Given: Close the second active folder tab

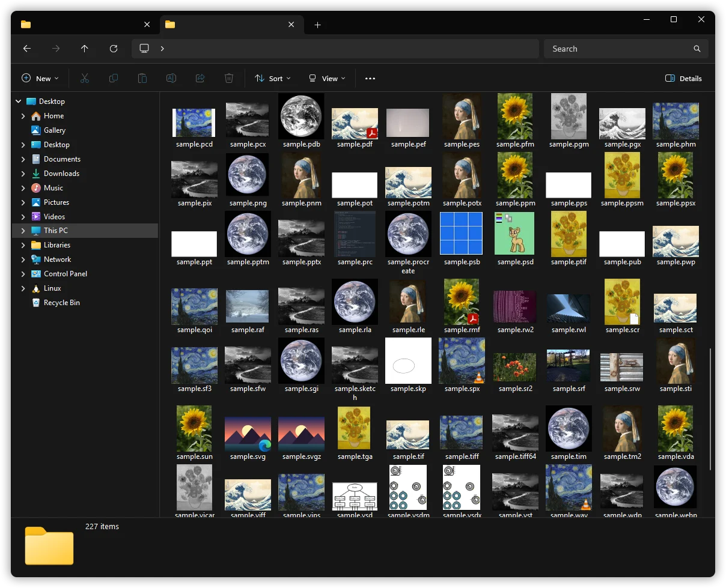Looking at the screenshot, I should coord(291,25).
